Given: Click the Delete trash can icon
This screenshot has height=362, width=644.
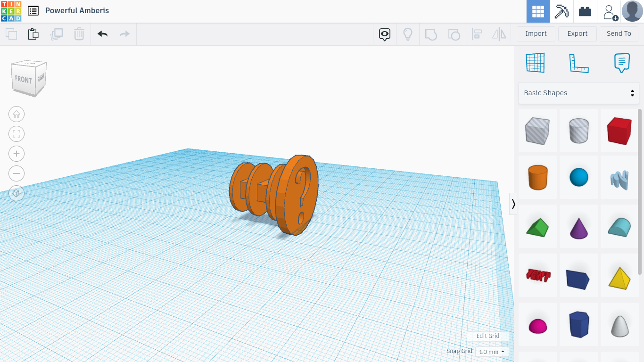Looking at the screenshot, I should tap(79, 34).
